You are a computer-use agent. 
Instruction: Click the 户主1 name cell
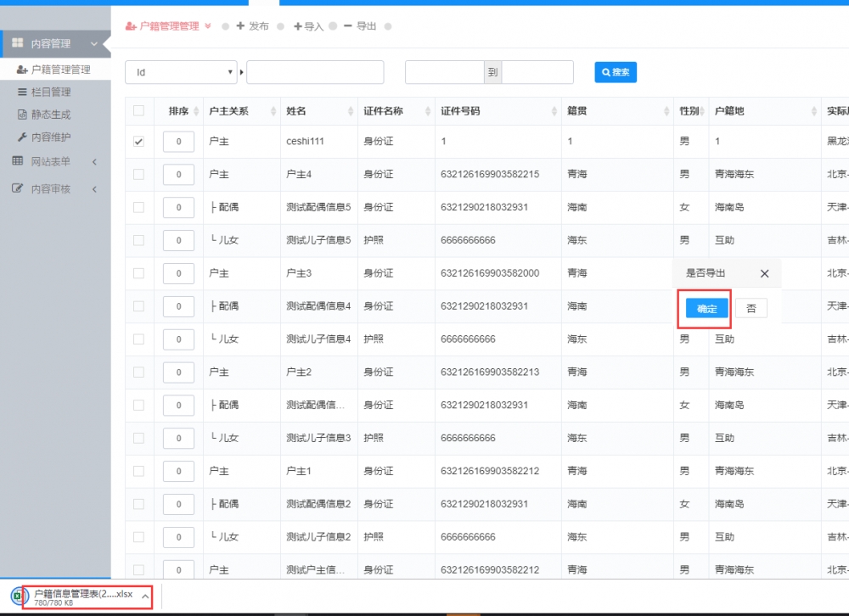[299, 471]
